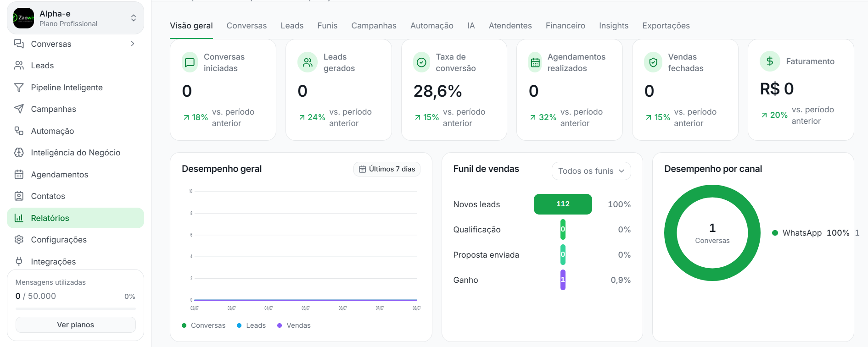Viewport: 868px width, 347px height.
Task: Click the Inteligência do Negócio brain icon
Action: tap(19, 153)
